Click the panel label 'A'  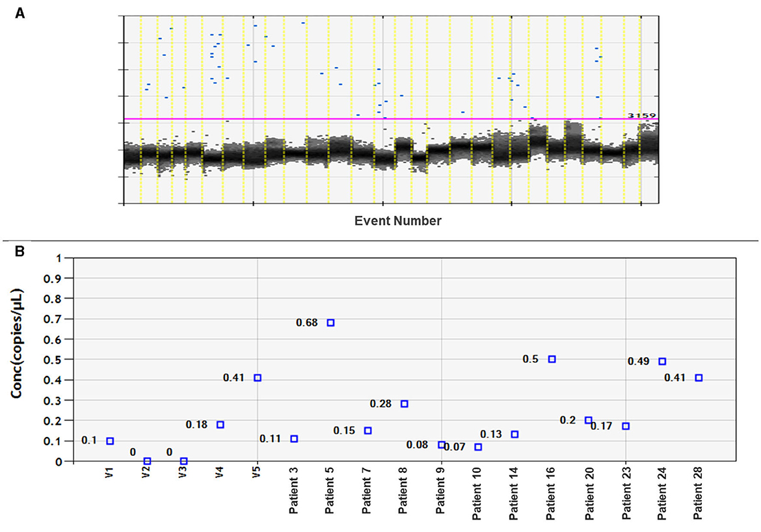(20, 13)
